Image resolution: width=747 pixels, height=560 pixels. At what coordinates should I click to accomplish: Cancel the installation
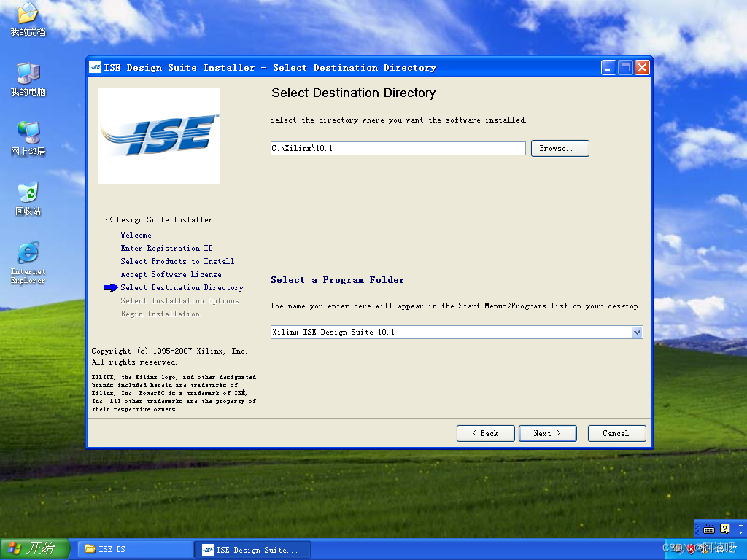click(616, 433)
